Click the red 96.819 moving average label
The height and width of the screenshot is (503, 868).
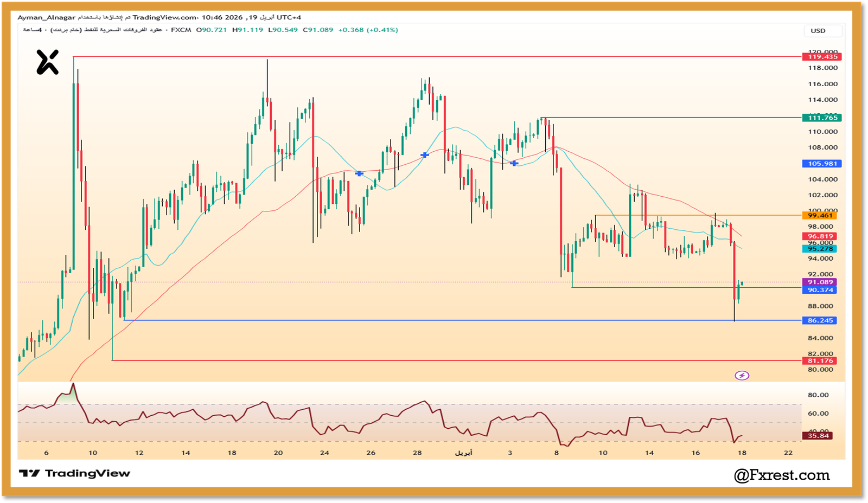pyautogui.click(x=820, y=236)
